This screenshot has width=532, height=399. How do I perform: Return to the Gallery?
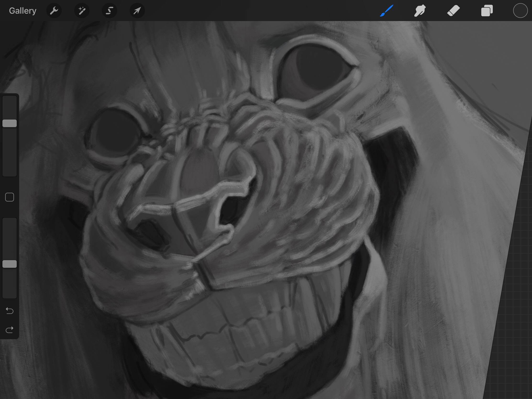[23, 11]
